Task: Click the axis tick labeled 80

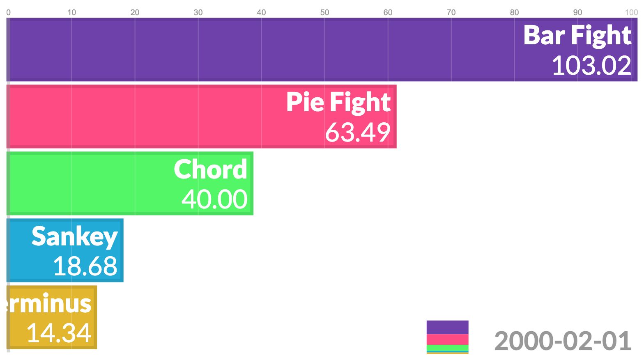Action: (514, 12)
